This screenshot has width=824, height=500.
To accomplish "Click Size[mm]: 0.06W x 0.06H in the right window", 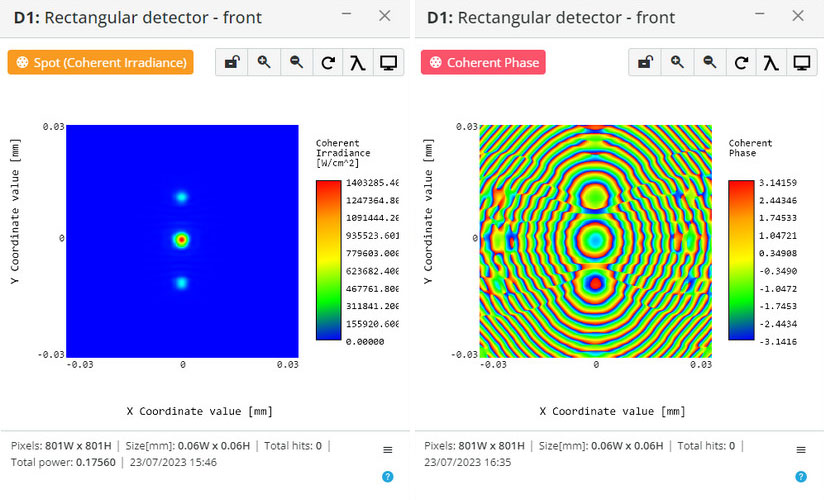I will click(601, 446).
